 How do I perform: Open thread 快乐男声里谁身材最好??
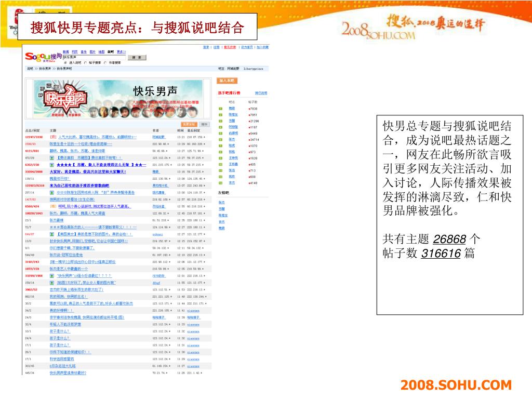[68, 373]
